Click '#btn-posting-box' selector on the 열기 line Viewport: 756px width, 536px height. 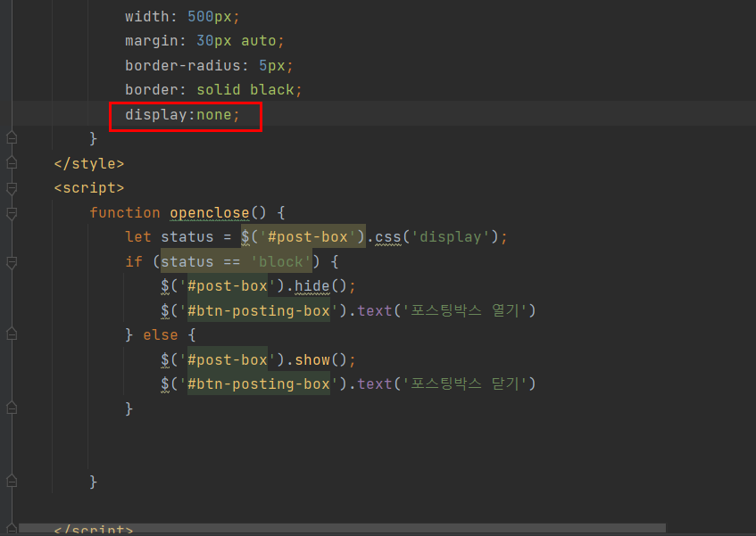[259, 310]
